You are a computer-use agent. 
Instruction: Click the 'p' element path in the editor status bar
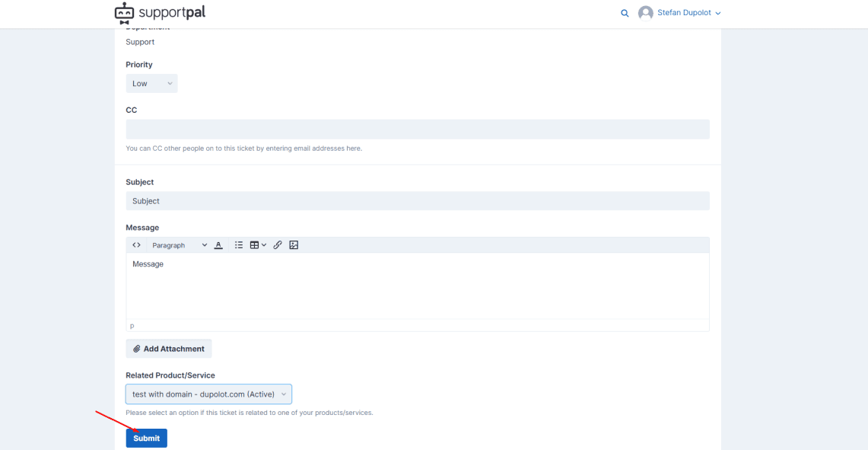[132, 325]
